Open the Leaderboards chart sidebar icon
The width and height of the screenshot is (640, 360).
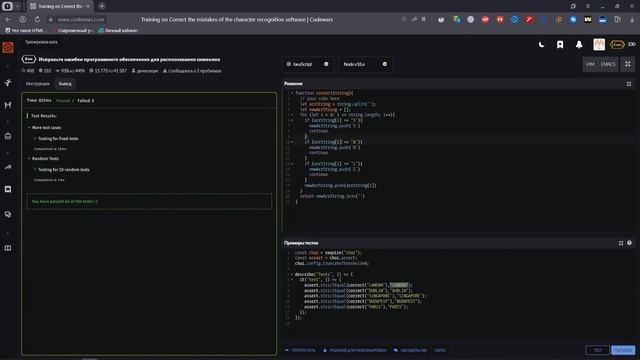(x=8, y=167)
